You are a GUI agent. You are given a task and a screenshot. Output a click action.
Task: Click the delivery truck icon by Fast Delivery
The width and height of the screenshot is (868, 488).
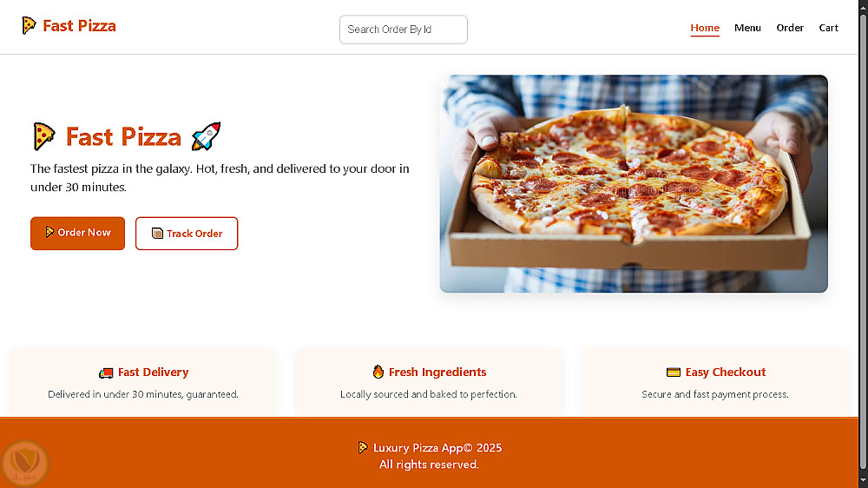pos(106,373)
